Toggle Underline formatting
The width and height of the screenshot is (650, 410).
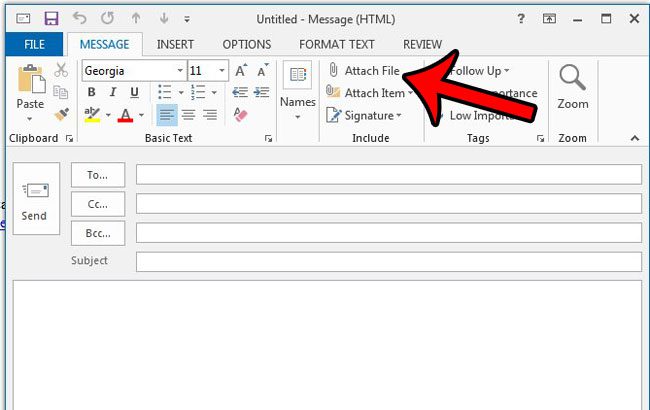(x=134, y=92)
